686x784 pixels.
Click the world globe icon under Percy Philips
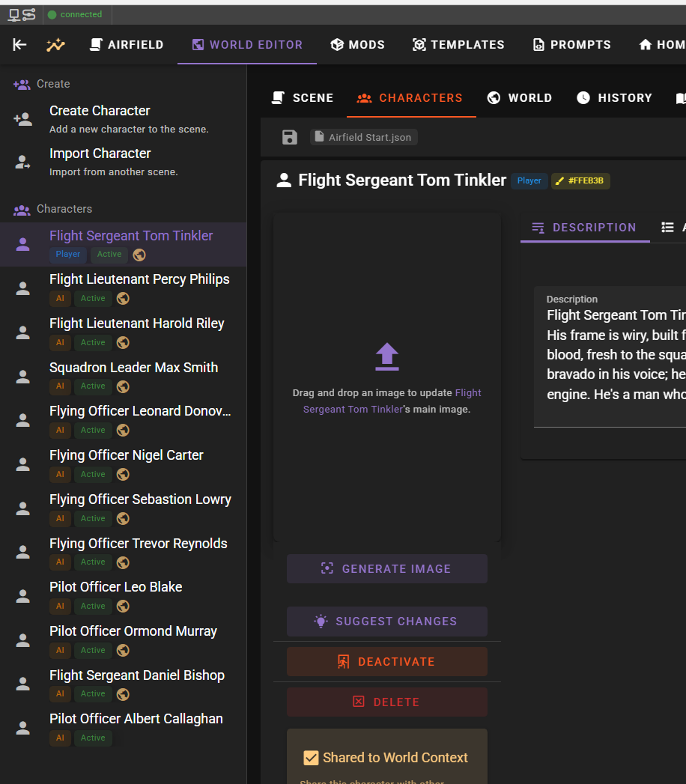123,299
